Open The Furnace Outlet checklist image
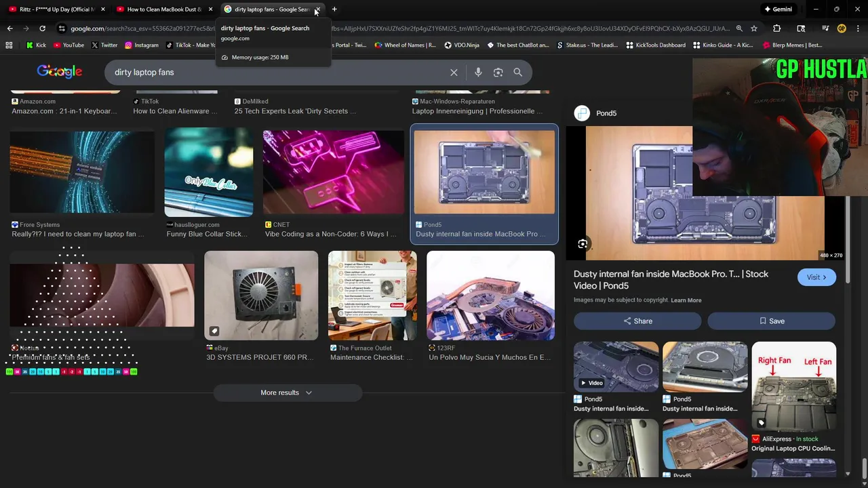Screen dimensions: 868x488 click(x=372, y=296)
